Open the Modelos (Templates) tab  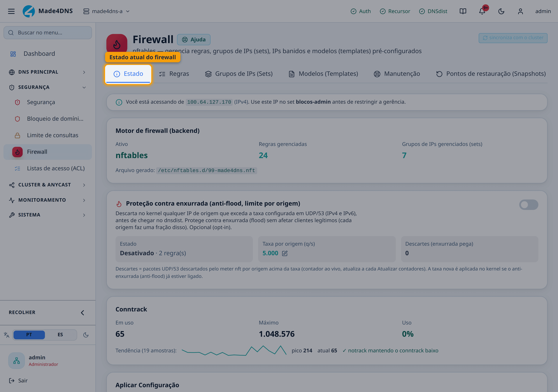point(323,74)
